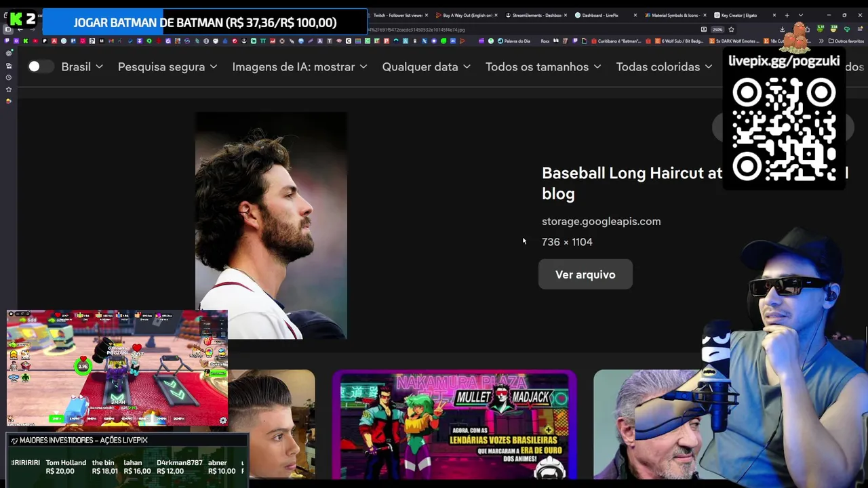Screen dimensions: 868x488
Task: Click the 250% zoom level indicator
Action: tap(717, 30)
